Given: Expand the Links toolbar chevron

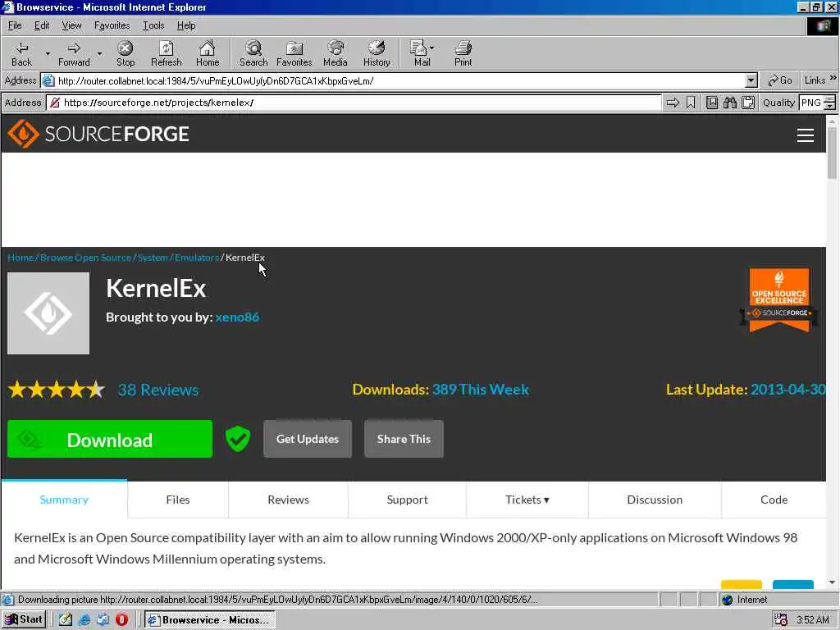Looking at the screenshot, I should pos(833,78).
